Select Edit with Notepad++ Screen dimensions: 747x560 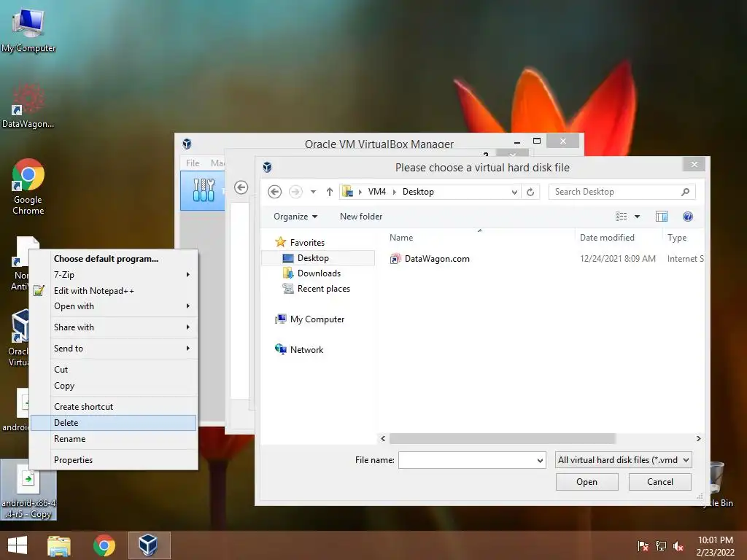coord(113,290)
